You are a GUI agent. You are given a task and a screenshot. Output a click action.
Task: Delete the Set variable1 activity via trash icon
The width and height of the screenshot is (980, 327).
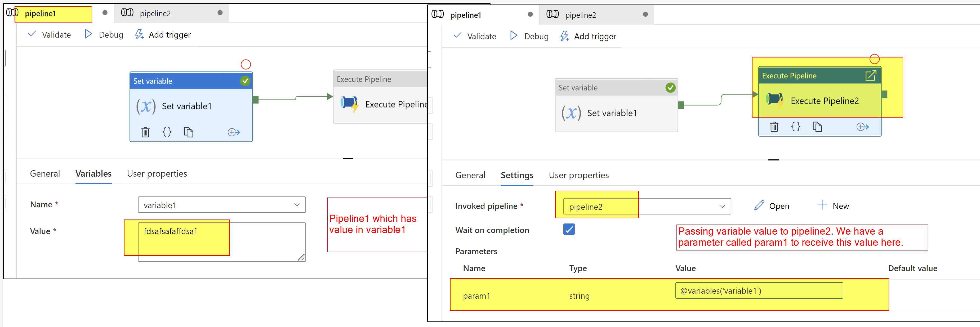(145, 132)
